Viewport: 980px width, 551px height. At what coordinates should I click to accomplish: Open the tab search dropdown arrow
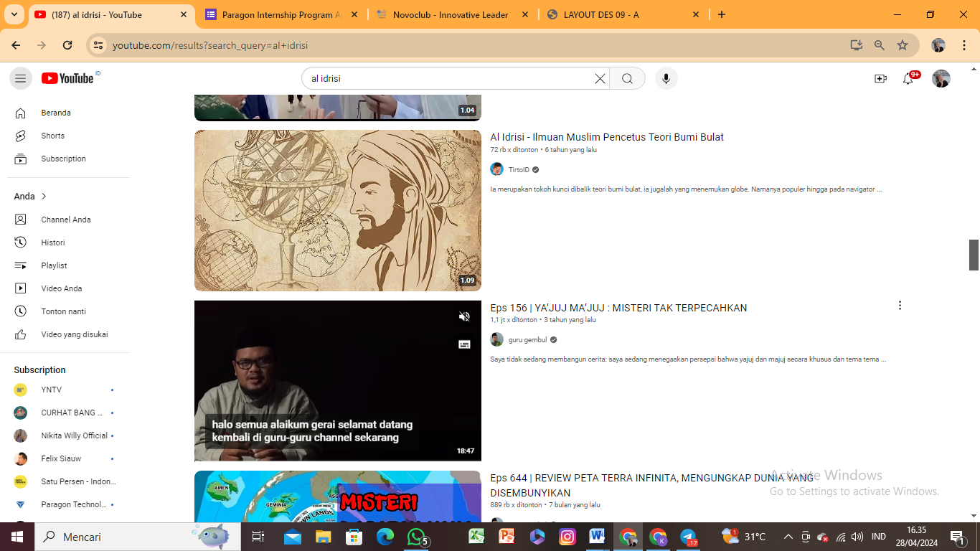[14, 14]
